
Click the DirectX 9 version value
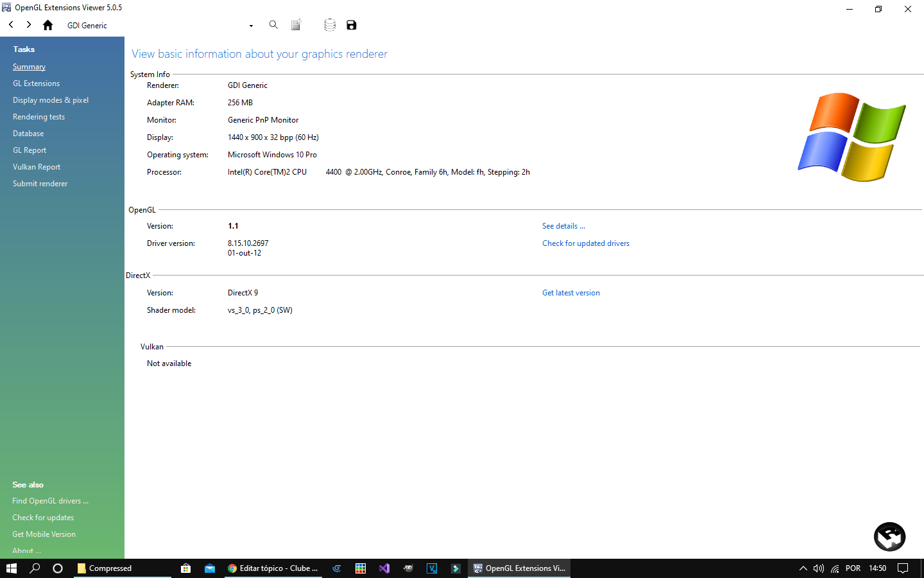tap(243, 293)
